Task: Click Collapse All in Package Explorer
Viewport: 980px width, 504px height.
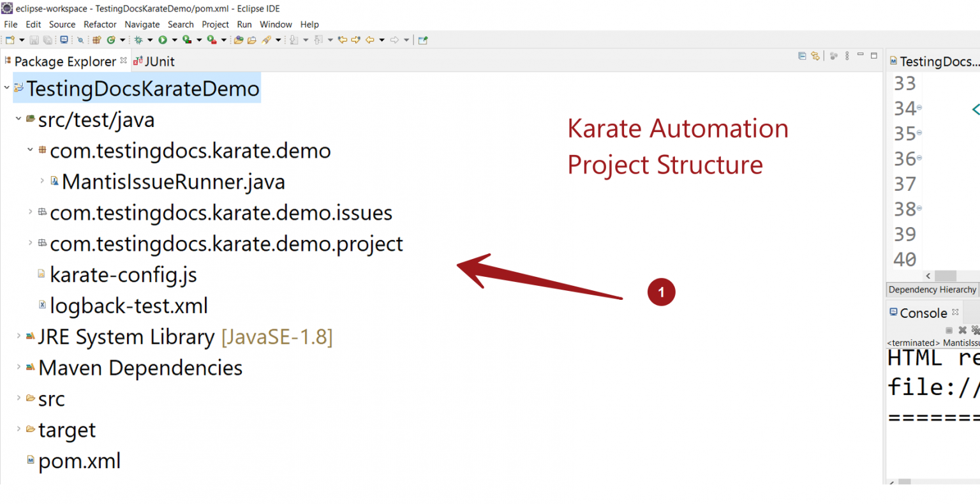Action: [x=802, y=56]
